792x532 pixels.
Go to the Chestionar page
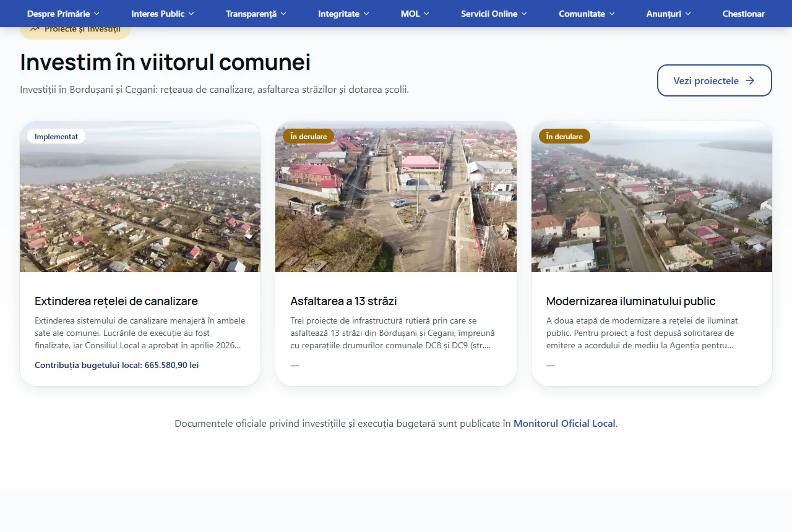[743, 14]
